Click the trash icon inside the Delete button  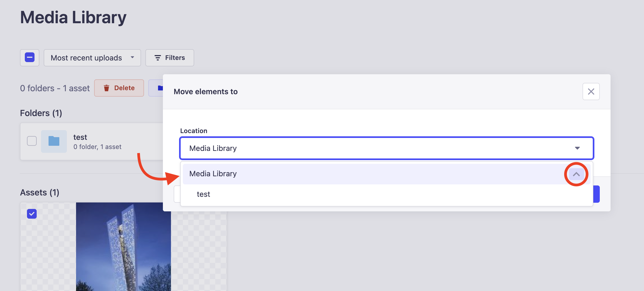tap(107, 88)
